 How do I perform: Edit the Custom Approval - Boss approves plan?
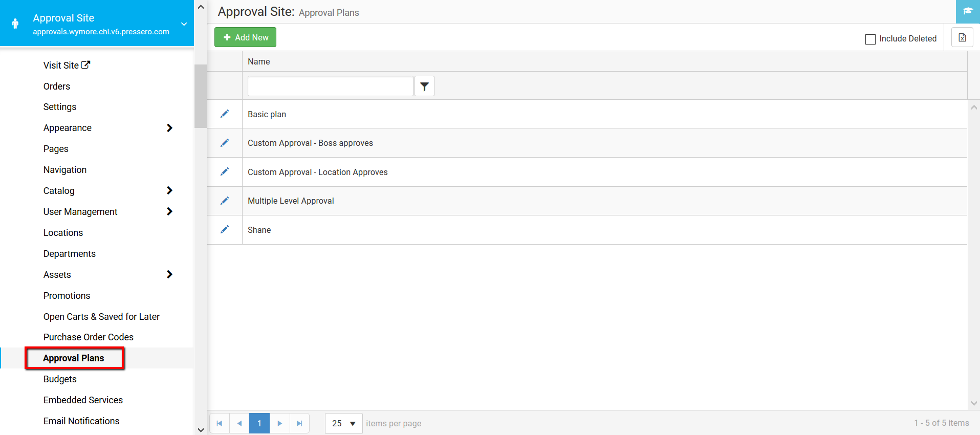point(225,143)
